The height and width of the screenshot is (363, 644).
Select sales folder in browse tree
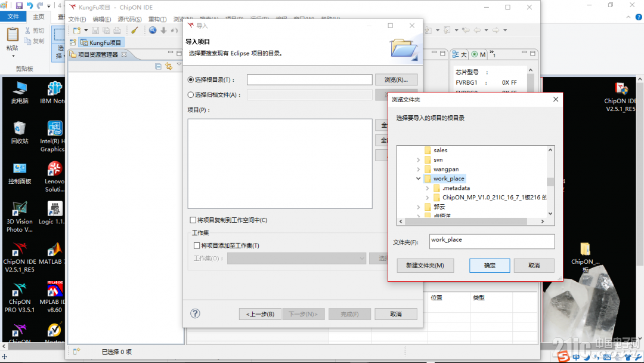point(440,150)
